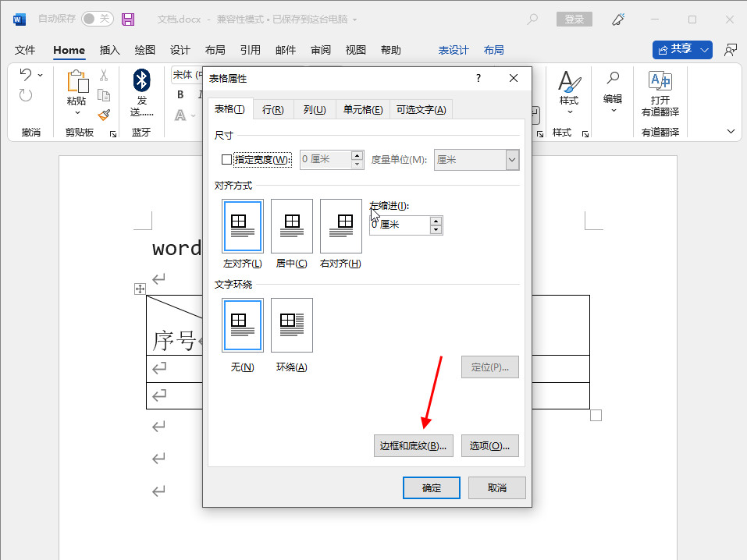The height and width of the screenshot is (560, 747).
Task: Expand the Undo history dropdown arrow
Action: (41, 75)
